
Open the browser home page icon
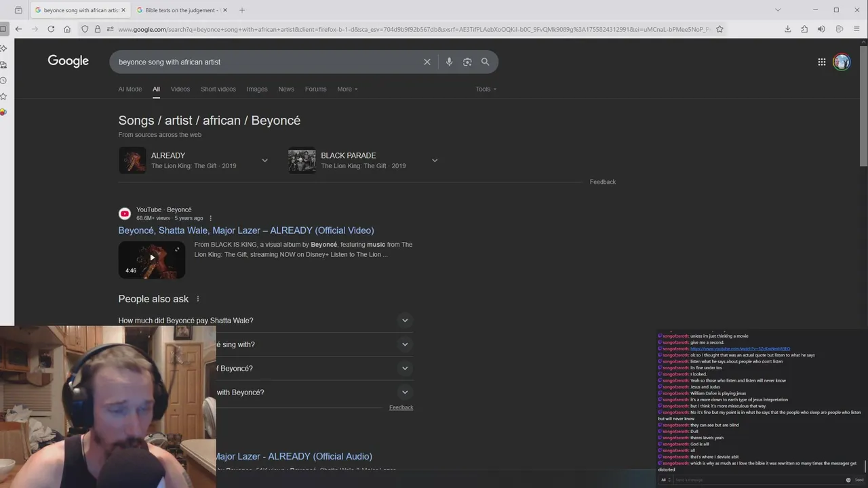pyautogui.click(x=67, y=29)
